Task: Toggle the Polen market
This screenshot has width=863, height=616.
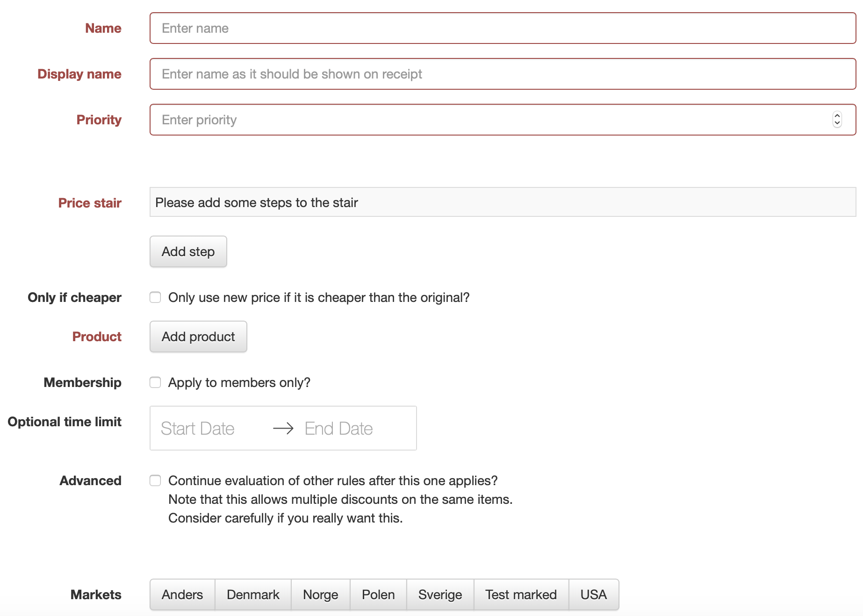Action: coord(378,595)
